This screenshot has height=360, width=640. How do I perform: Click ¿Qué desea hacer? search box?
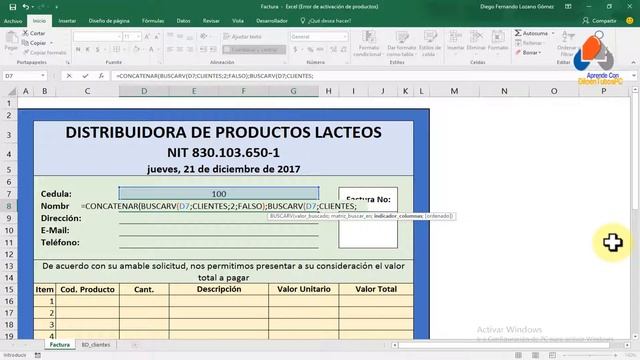click(326, 21)
